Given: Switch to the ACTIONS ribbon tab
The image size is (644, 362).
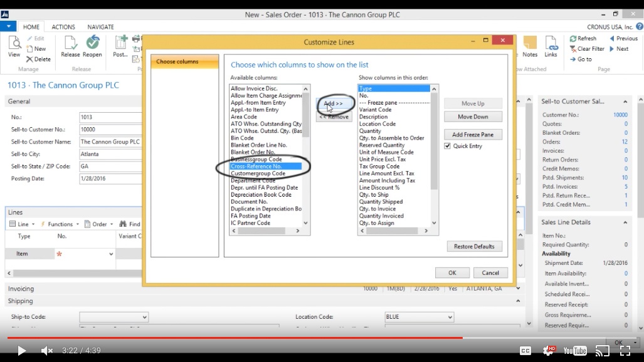Looking at the screenshot, I should [63, 27].
